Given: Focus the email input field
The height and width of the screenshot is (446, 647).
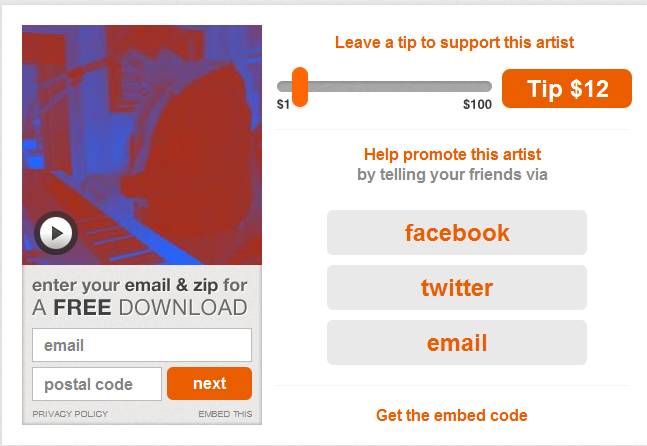Looking at the screenshot, I should [141, 345].
